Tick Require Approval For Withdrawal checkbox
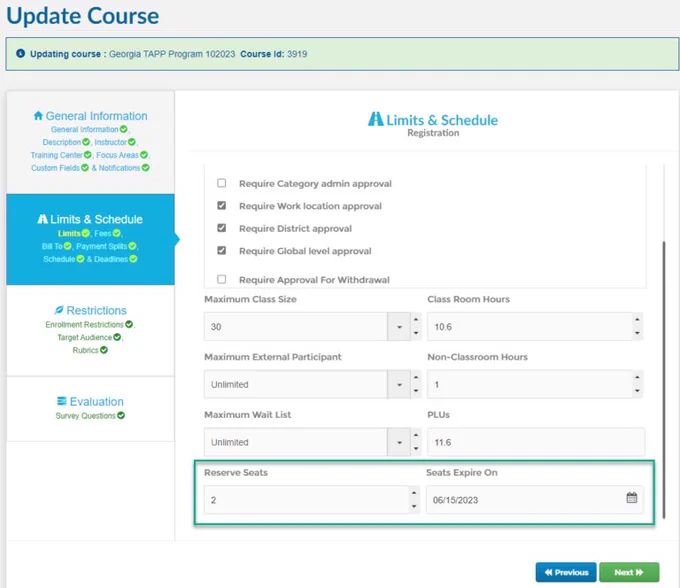The width and height of the screenshot is (680, 588). (x=222, y=279)
